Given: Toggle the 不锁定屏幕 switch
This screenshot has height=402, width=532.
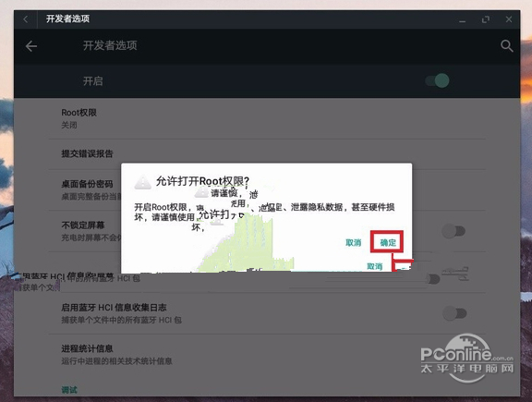Looking at the screenshot, I should (x=453, y=231).
